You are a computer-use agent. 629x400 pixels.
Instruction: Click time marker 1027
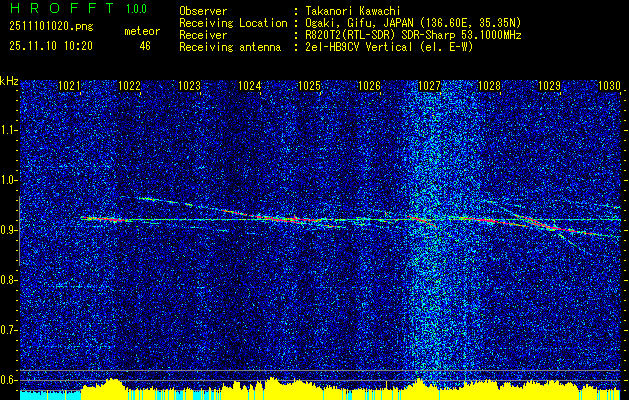point(429,85)
